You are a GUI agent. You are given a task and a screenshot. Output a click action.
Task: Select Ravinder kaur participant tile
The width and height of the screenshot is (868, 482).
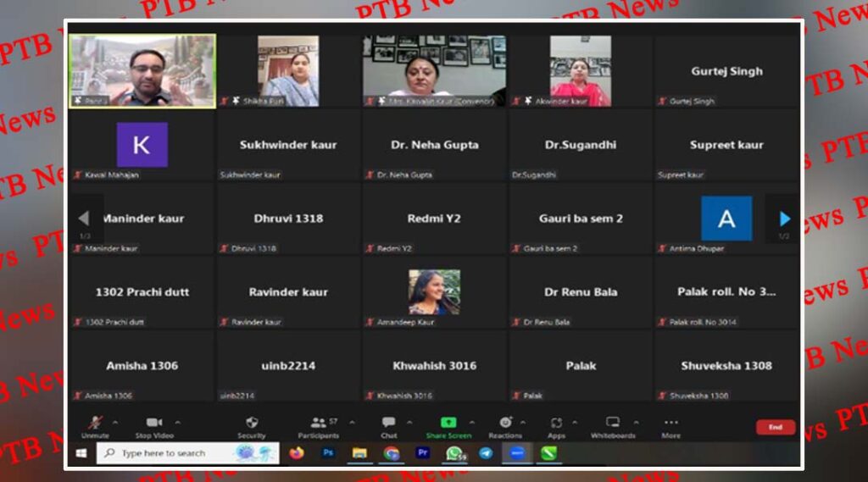288,292
